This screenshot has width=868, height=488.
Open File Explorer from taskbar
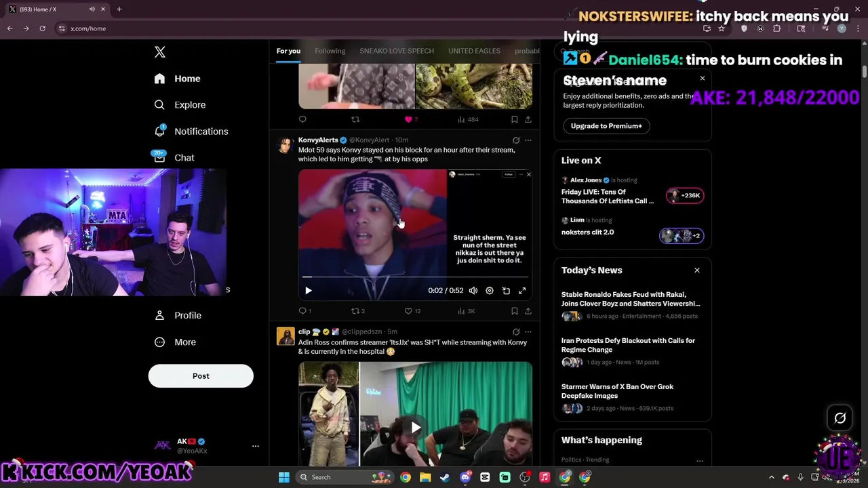(x=425, y=477)
